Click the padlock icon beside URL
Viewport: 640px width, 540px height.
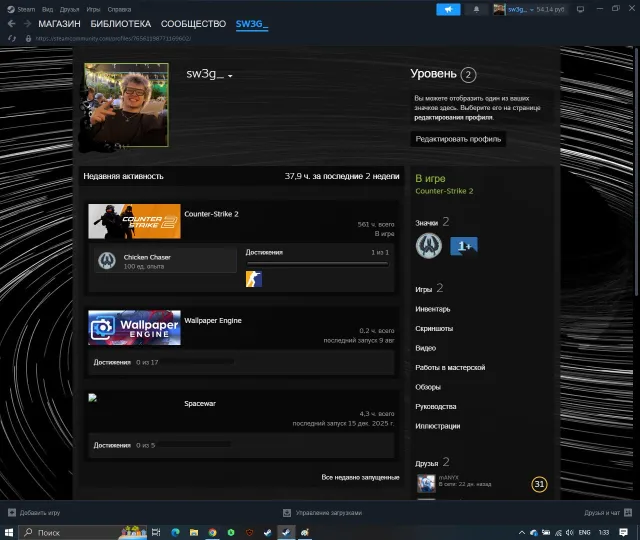[28, 38]
